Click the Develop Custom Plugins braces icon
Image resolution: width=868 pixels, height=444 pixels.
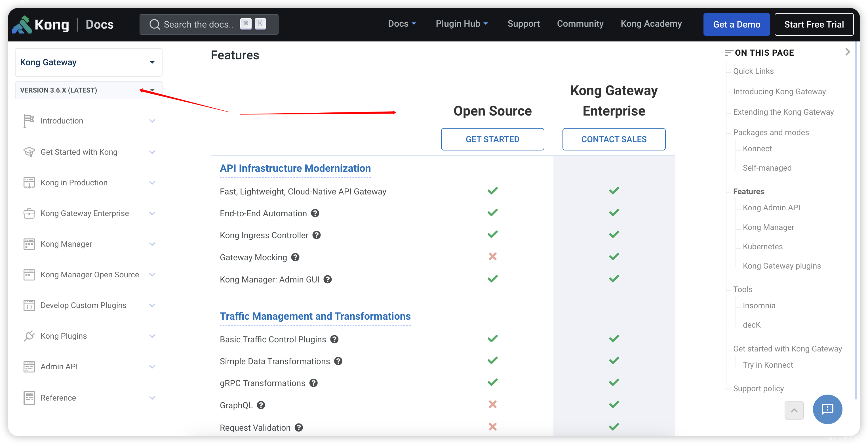point(29,305)
